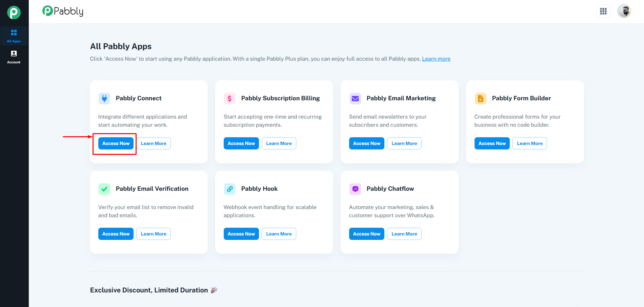Learn more about Pabbly Chatflow

(404, 234)
